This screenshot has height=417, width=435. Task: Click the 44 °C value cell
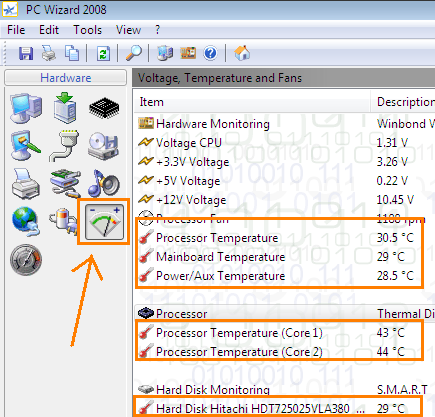pyautogui.click(x=390, y=352)
